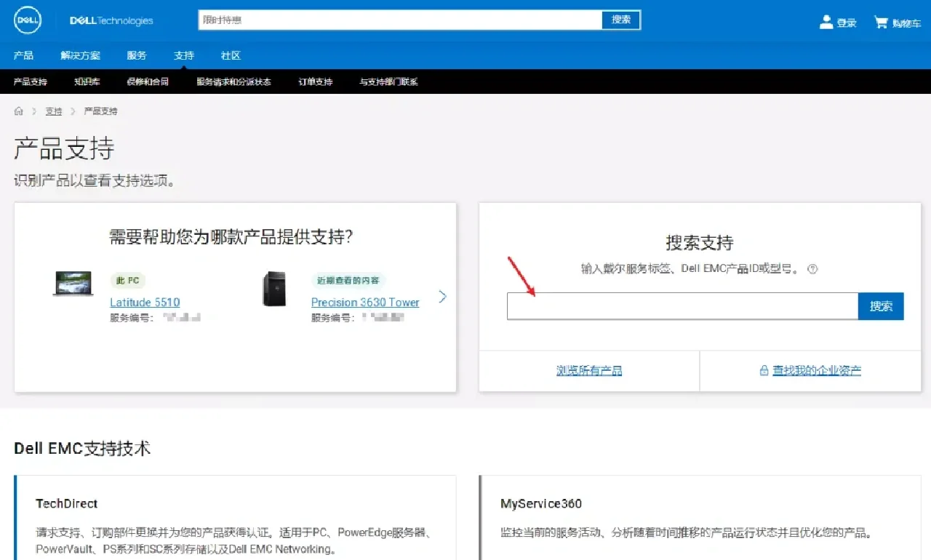Click the 此 PC badge

click(128, 280)
